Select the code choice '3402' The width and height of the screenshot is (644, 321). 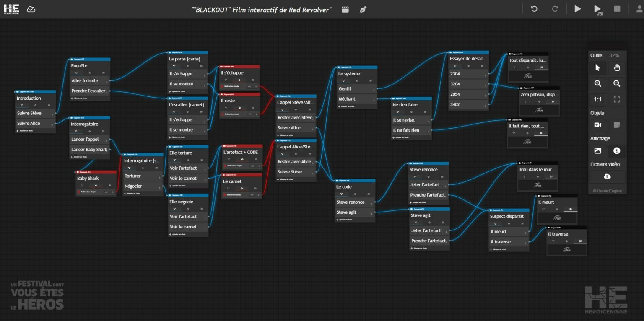[468, 104]
